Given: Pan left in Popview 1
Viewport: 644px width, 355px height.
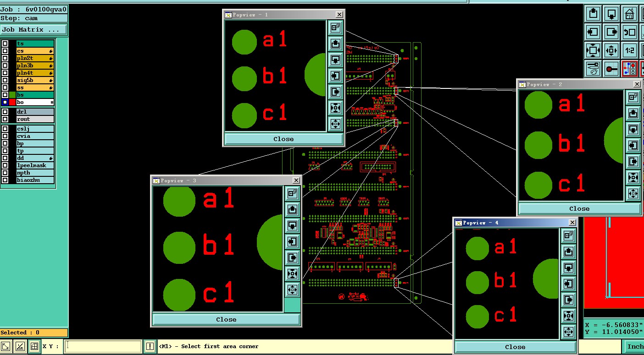Looking at the screenshot, I should click(x=335, y=76).
